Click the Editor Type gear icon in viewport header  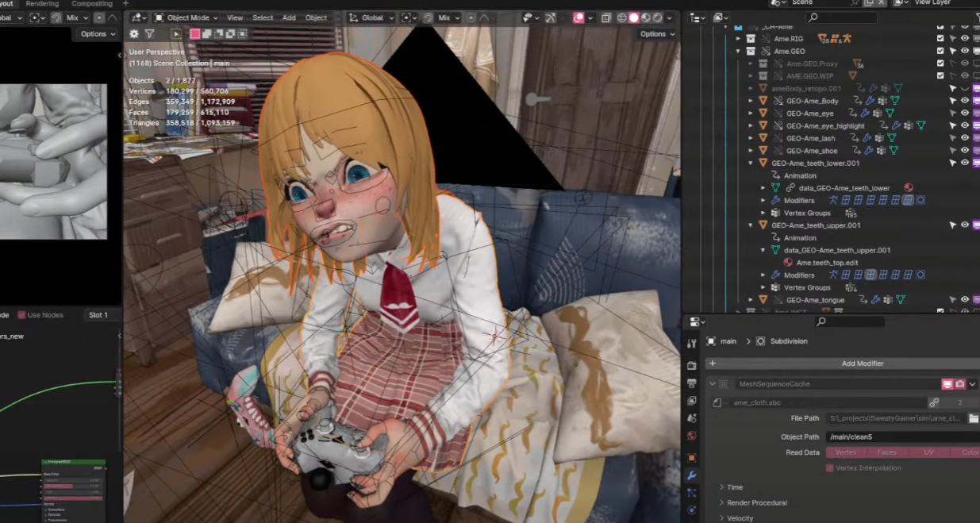coord(134,34)
